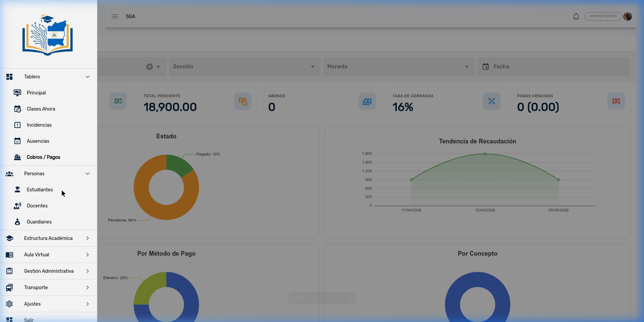
Task: Click the Pagos Vencidos red icon
Action: (616, 101)
